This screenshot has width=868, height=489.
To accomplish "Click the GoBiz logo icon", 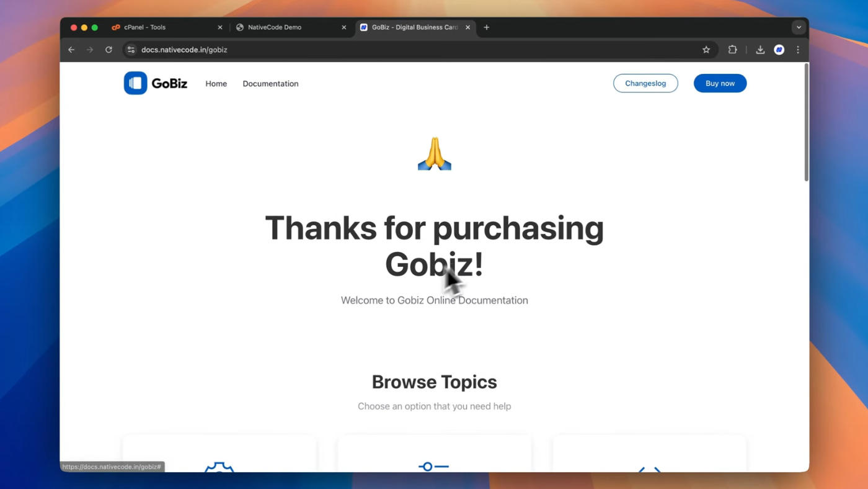I will (x=135, y=83).
